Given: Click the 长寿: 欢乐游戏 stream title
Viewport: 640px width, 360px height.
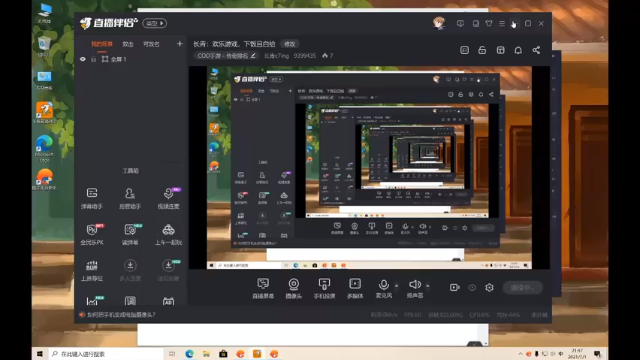Looking at the screenshot, I should click(x=234, y=44).
